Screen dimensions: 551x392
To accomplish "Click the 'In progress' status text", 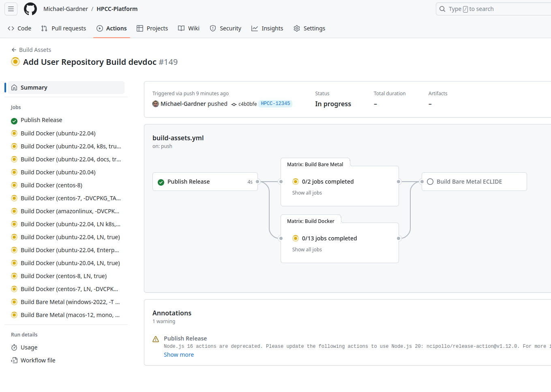I will click(x=333, y=104).
